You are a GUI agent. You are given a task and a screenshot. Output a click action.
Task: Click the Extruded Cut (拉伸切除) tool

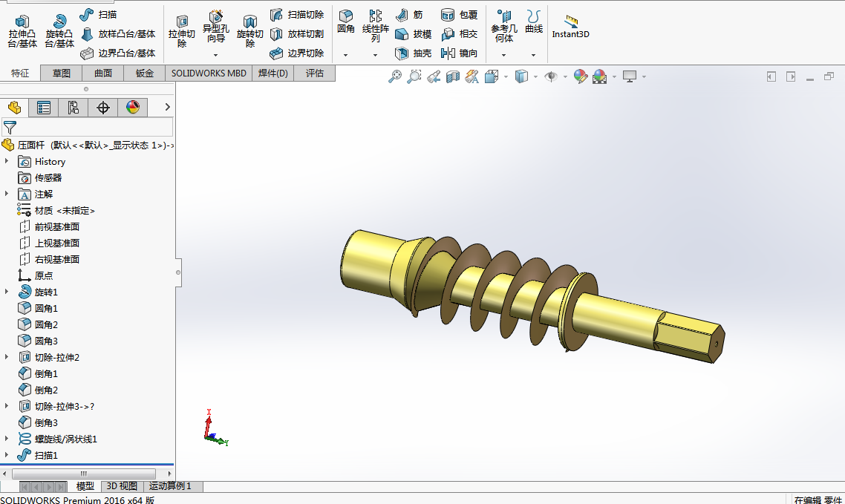coord(182,31)
